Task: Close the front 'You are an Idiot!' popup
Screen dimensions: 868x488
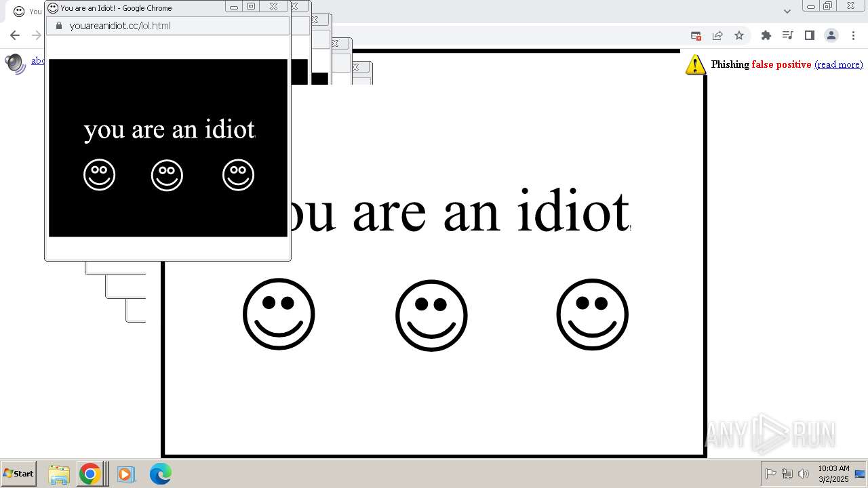Action: (x=273, y=7)
